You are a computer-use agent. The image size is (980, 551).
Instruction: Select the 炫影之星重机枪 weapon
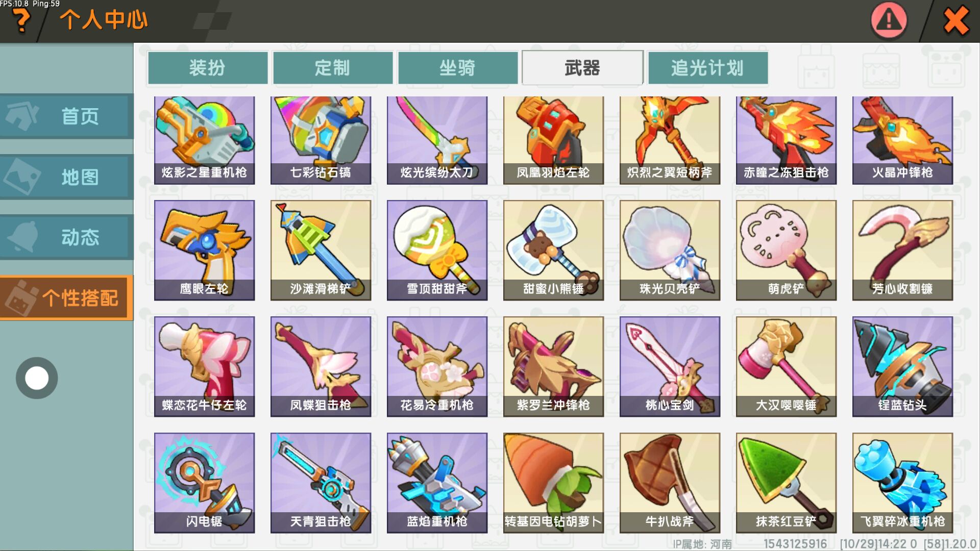point(204,140)
